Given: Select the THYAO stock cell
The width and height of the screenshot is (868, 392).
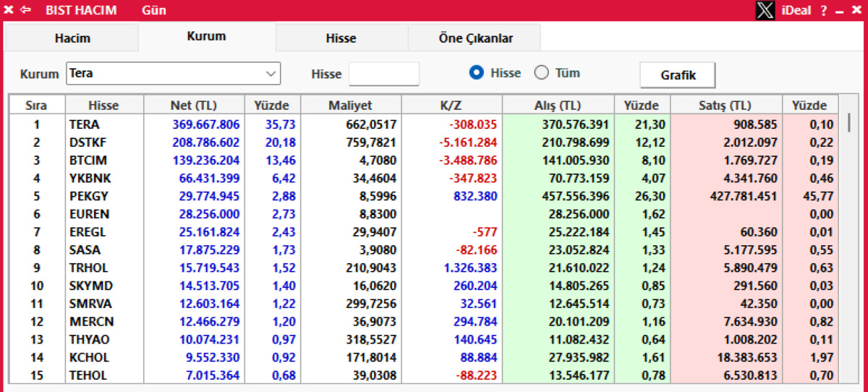Looking at the screenshot, I should click(103, 339).
